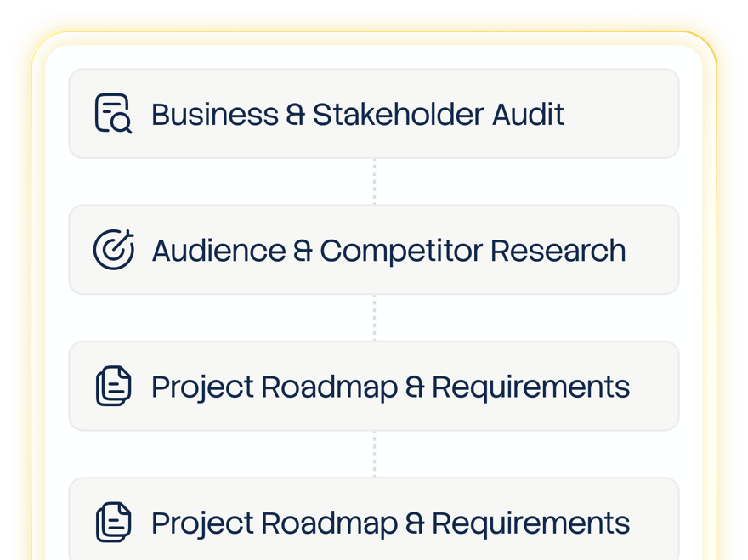Click the dotted connector between Research and Roadmap
Viewport: 748px width, 560px height.
click(375, 318)
